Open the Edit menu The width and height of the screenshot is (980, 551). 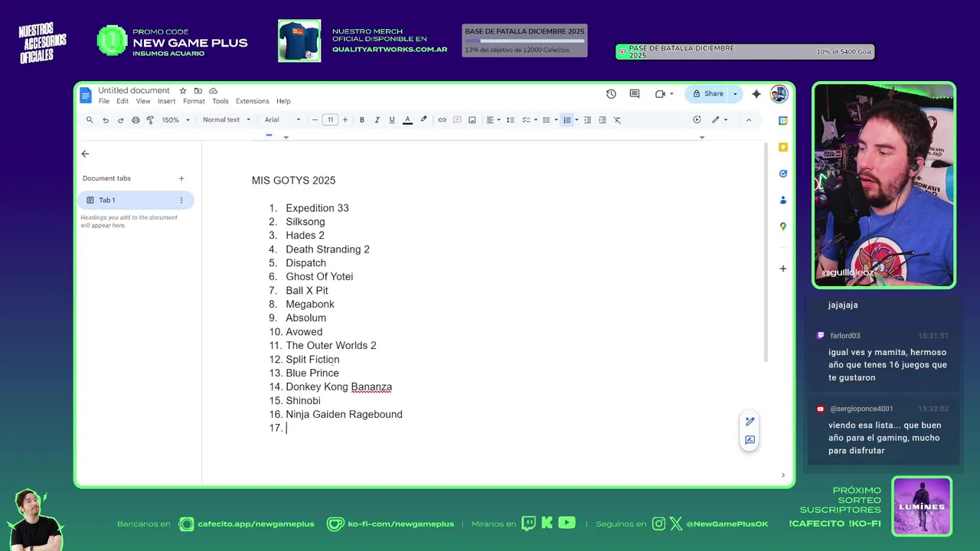[122, 101]
